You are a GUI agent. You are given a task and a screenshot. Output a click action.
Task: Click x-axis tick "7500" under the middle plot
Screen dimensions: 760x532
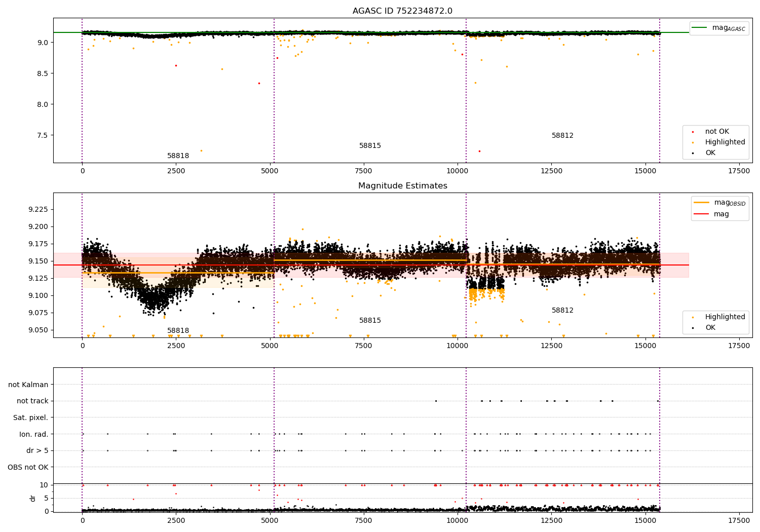(364, 346)
